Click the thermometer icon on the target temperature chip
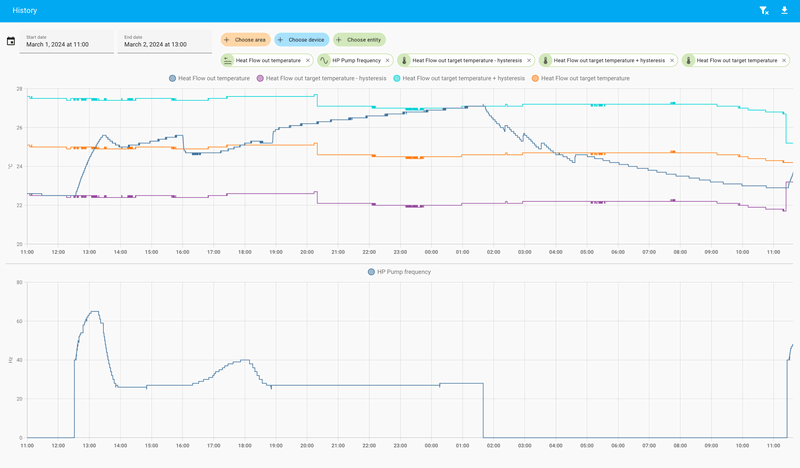800x468 pixels. coord(688,60)
